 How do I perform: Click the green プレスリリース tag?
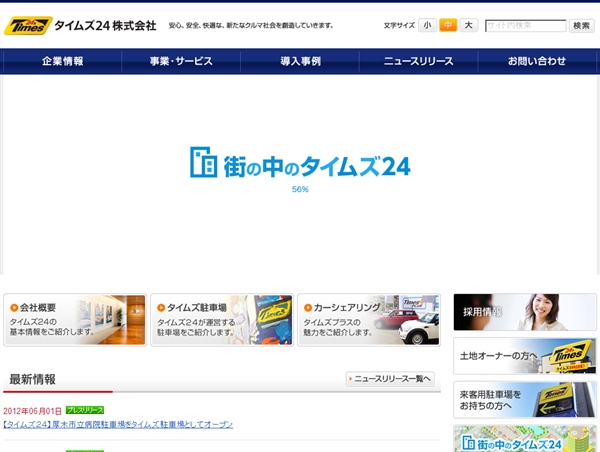85,410
